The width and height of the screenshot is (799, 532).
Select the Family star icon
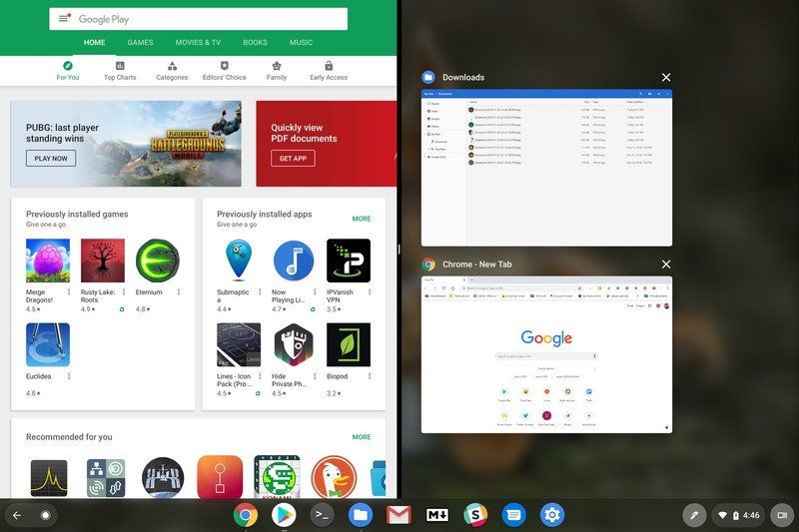coord(277,66)
